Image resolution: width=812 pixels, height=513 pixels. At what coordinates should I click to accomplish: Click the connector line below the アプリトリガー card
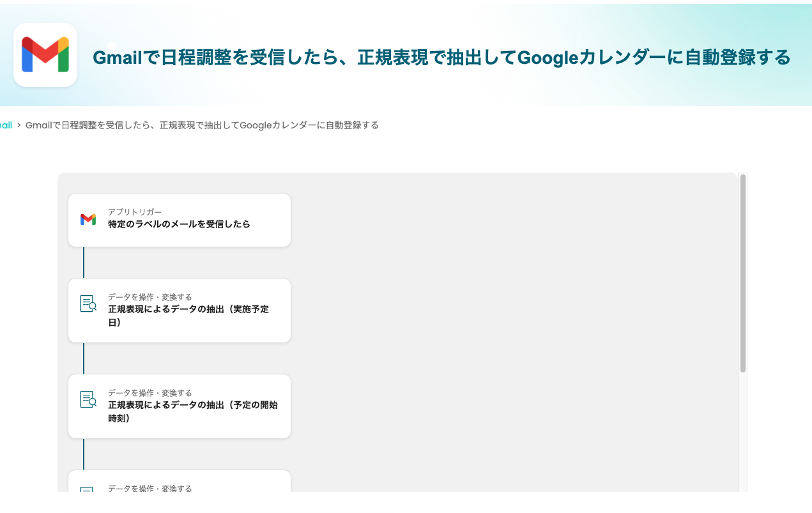point(84,262)
